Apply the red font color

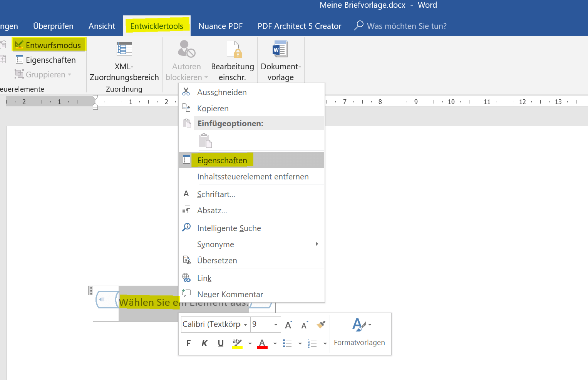262,343
